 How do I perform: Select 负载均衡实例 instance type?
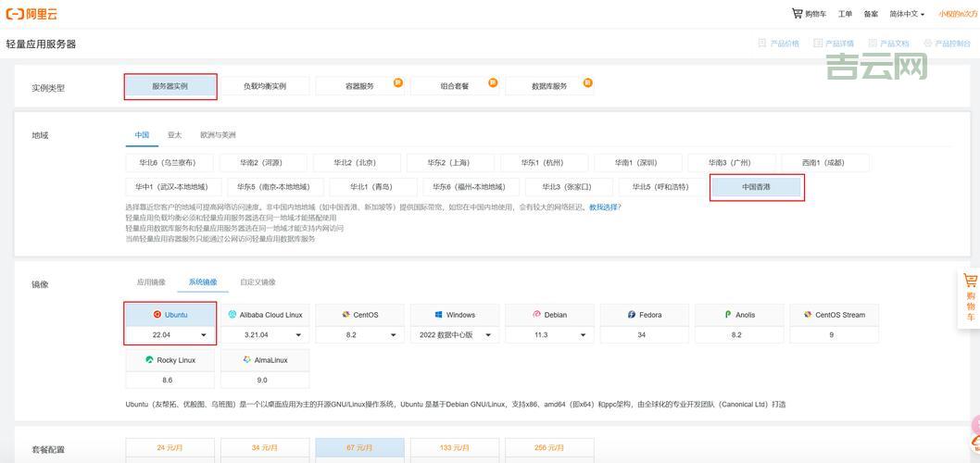point(265,86)
